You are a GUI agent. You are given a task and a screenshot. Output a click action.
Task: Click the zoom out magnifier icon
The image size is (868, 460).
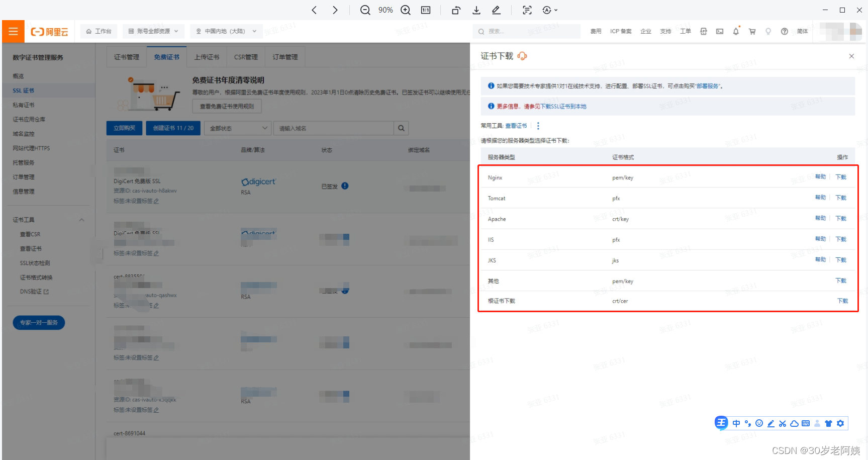click(365, 10)
